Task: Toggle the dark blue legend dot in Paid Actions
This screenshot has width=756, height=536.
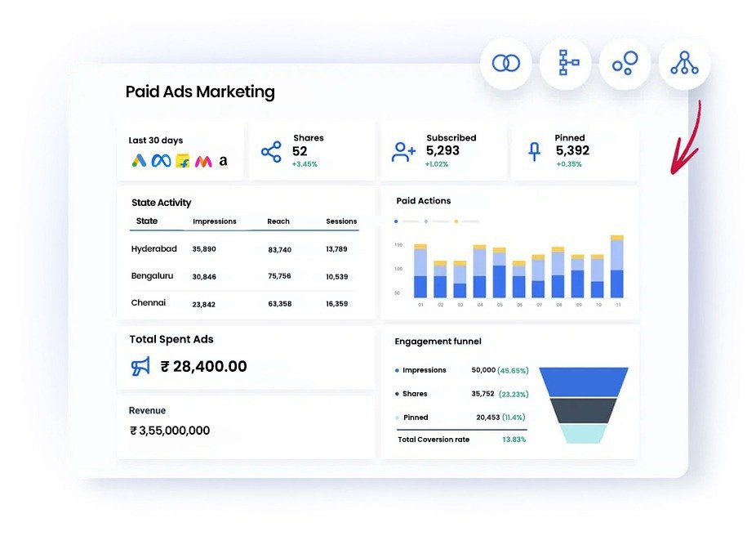Action: coord(397,221)
